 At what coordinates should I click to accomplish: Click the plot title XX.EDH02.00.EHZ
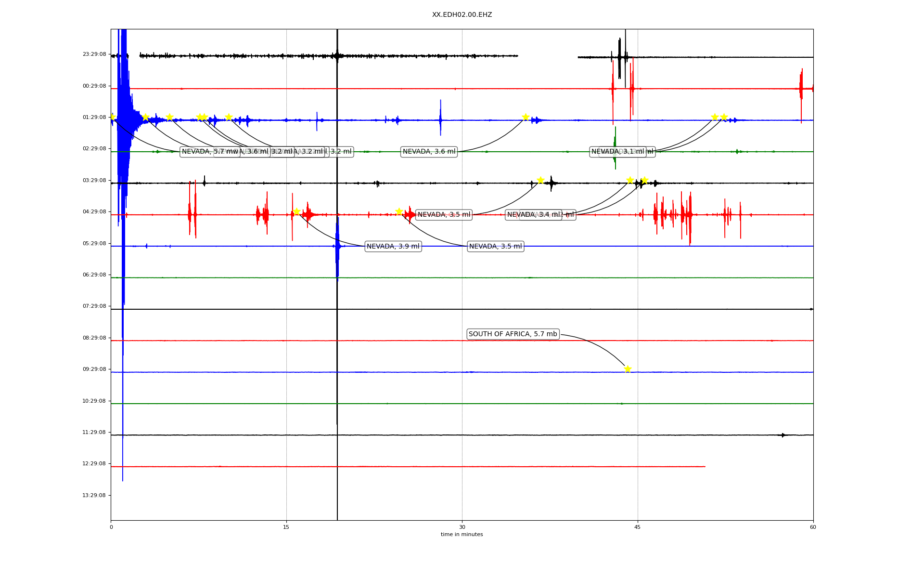click(x=462, y=15)
